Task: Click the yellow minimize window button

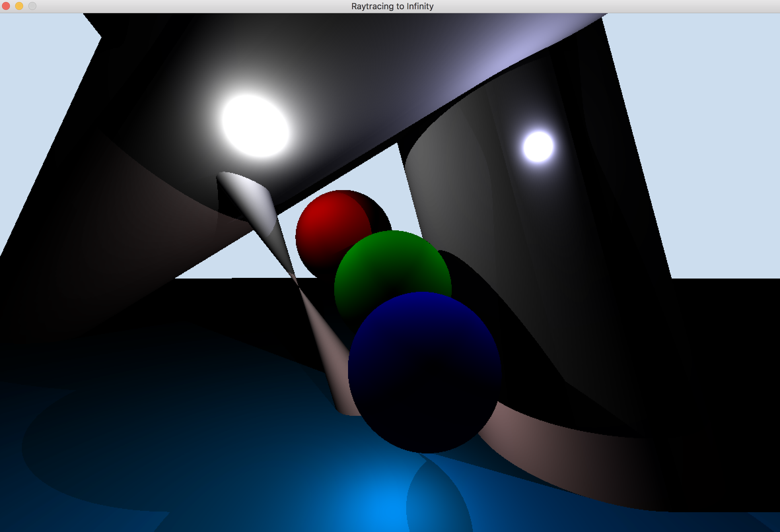Action: pos(19,6)
